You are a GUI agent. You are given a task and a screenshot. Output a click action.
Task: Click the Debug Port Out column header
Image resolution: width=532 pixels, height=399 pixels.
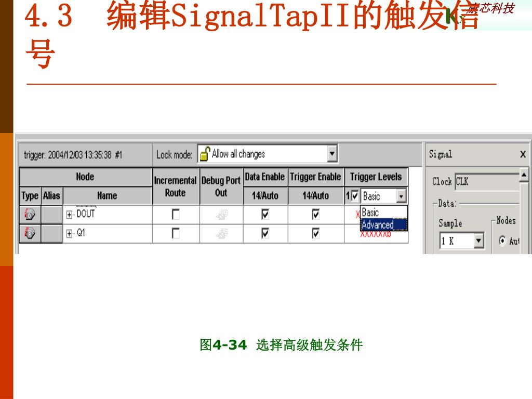point(221,187)
